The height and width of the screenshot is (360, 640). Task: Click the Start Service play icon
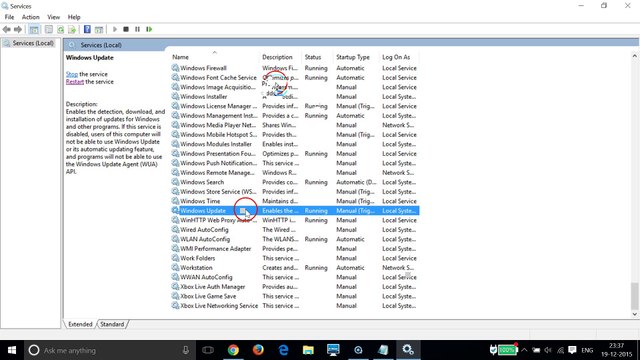click(x=115, y=29)
